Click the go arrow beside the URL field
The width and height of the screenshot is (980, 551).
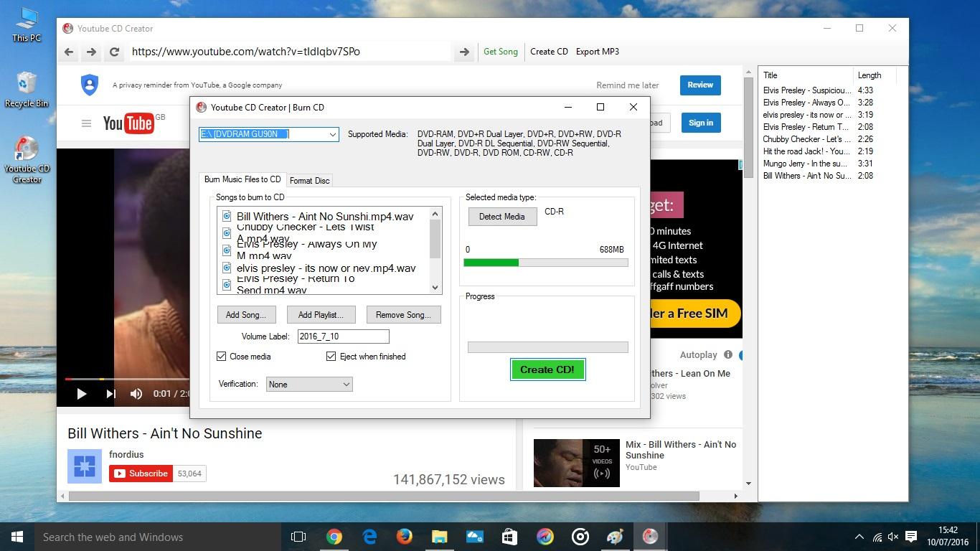pos(464,52)
